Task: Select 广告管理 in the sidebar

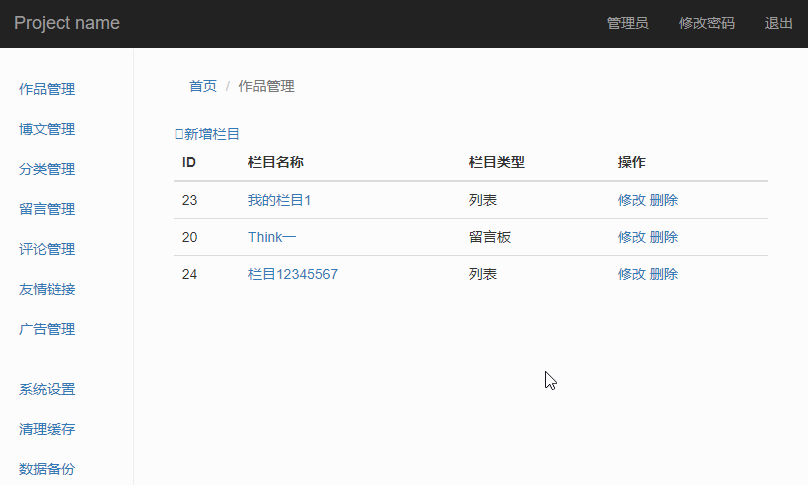Action: 47,329
